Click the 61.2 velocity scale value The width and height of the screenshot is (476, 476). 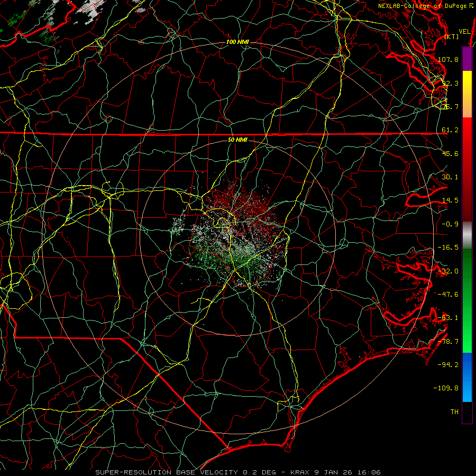point(450,130)
